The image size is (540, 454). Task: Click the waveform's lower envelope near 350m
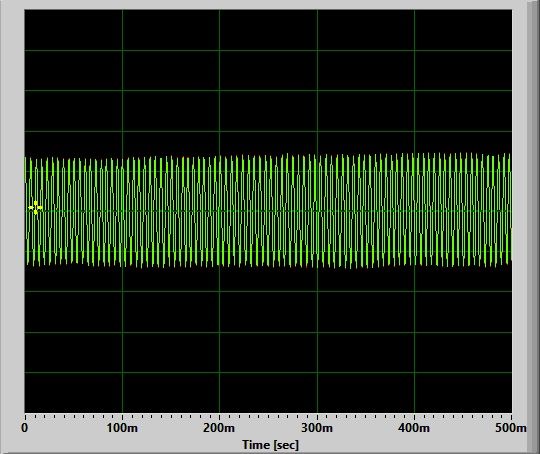[366, 266]
